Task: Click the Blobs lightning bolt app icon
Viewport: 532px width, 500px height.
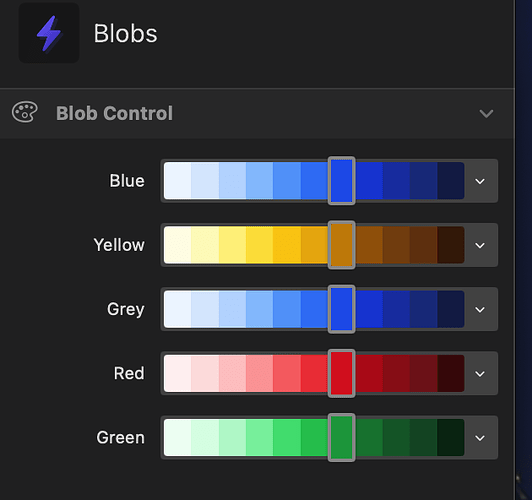Action: [49, 33]
